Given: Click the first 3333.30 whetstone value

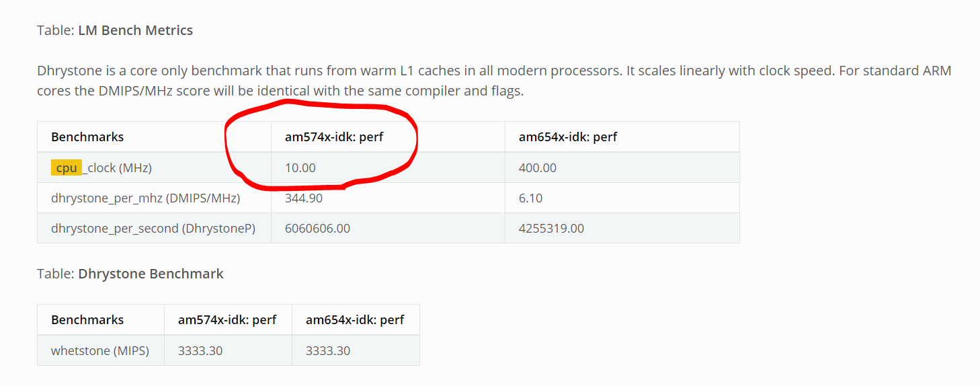Looking at the screenshot, I should pos(200,351).
